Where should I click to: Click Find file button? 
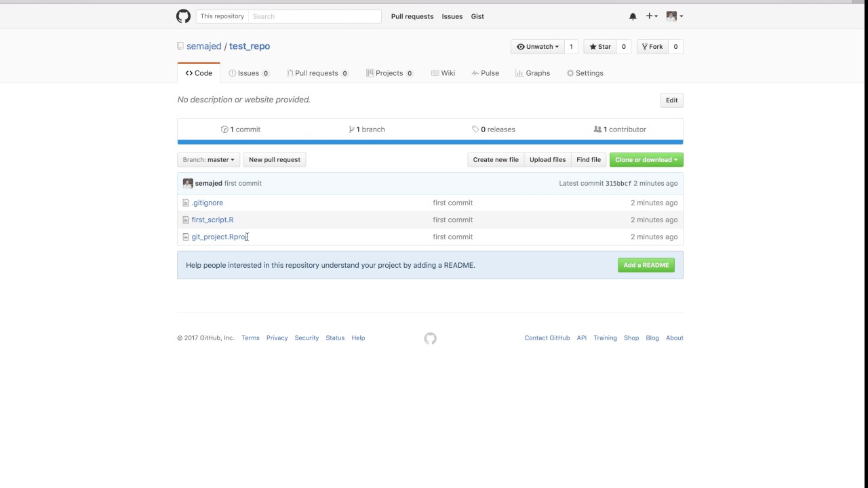[589, 160]
